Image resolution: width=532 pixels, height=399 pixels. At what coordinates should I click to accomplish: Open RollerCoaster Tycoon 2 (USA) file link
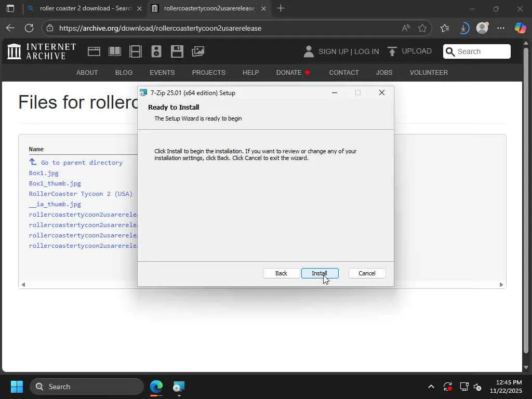81,194
